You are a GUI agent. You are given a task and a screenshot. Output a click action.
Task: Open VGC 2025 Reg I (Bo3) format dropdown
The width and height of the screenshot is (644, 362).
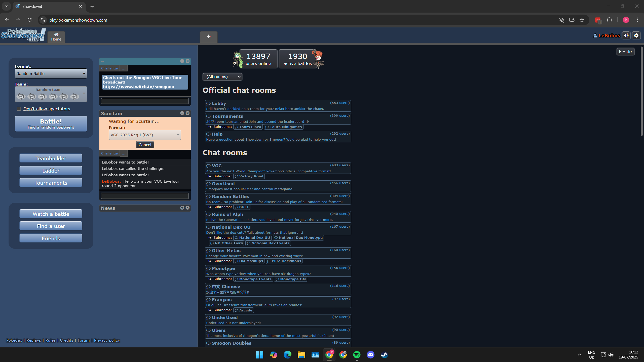[145, 135]
